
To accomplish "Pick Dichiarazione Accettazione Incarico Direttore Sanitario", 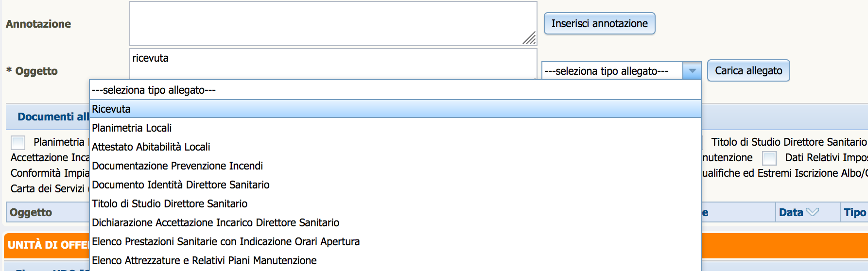I will click(x=395, y=222).
